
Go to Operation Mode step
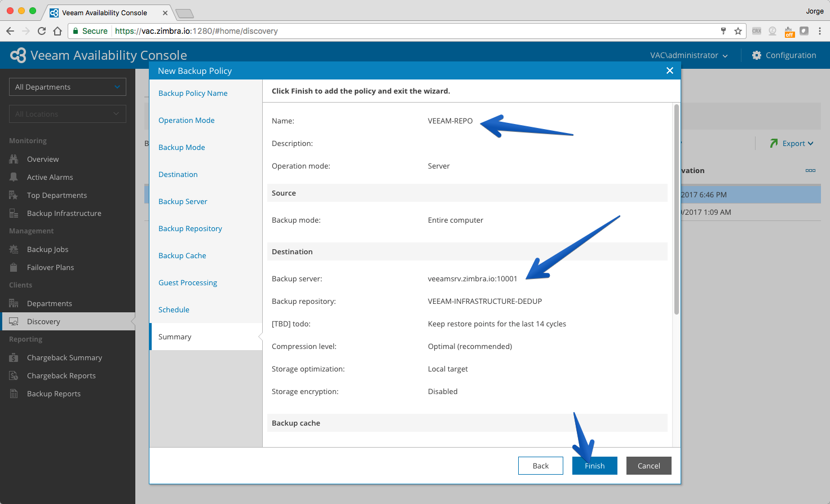[187, 120]
